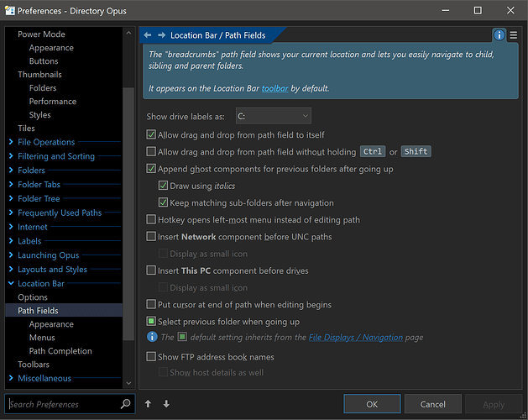
Task: Open the Buttons page under Power Mode
Action: [x=44, y=61]
